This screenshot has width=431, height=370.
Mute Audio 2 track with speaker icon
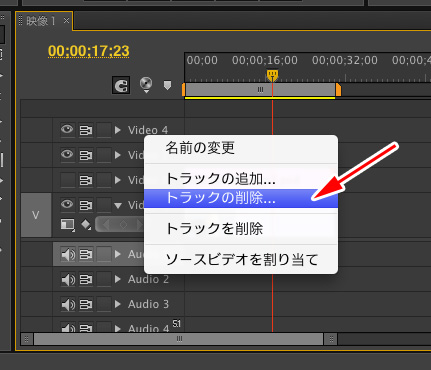tap(68, 279)
